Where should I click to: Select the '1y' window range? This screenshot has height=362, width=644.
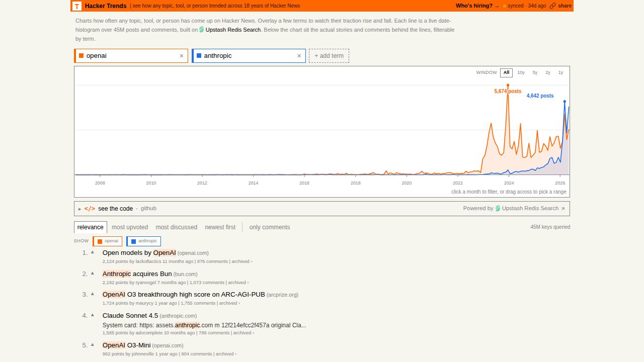pos(560,72)
